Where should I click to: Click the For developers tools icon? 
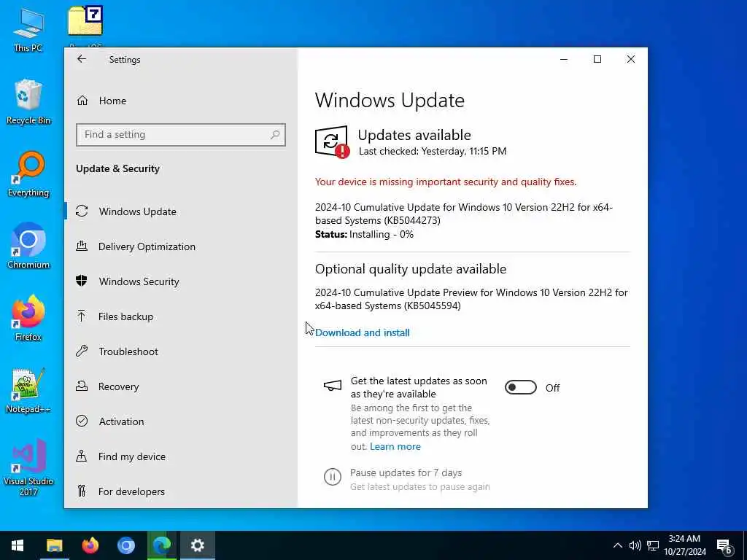click(82, 491)
